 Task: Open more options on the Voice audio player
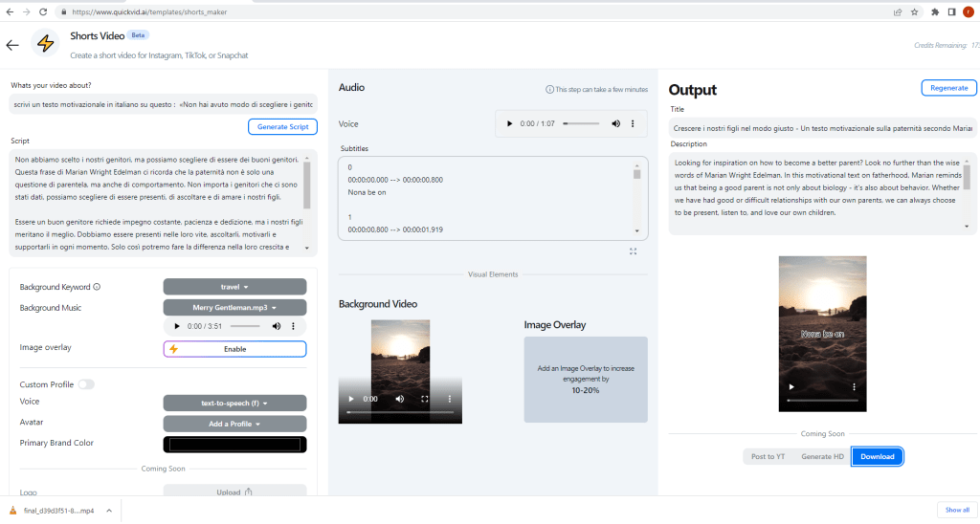click(x=633, y=124)
